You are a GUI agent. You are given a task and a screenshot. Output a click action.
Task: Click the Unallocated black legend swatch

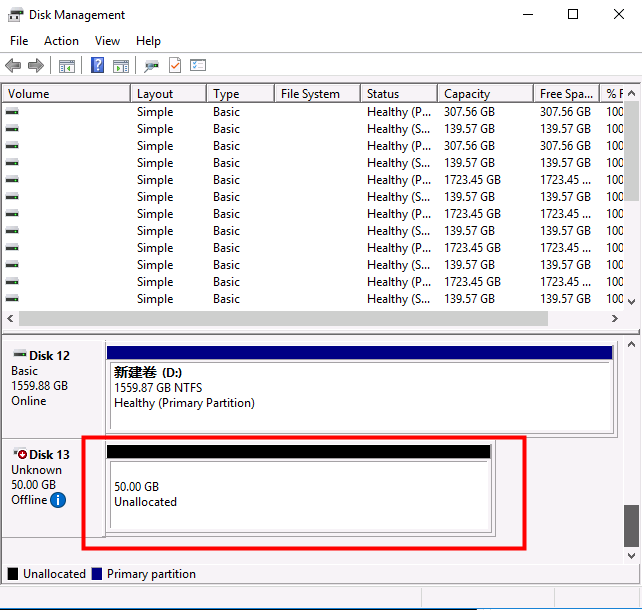pos(13,574)
